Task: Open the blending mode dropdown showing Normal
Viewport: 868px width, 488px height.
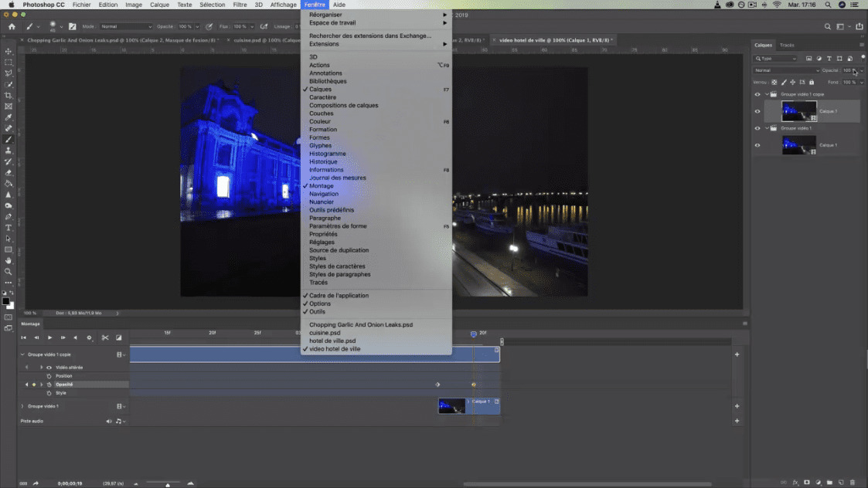Action: pyautogui.click(x=785, y=70)
